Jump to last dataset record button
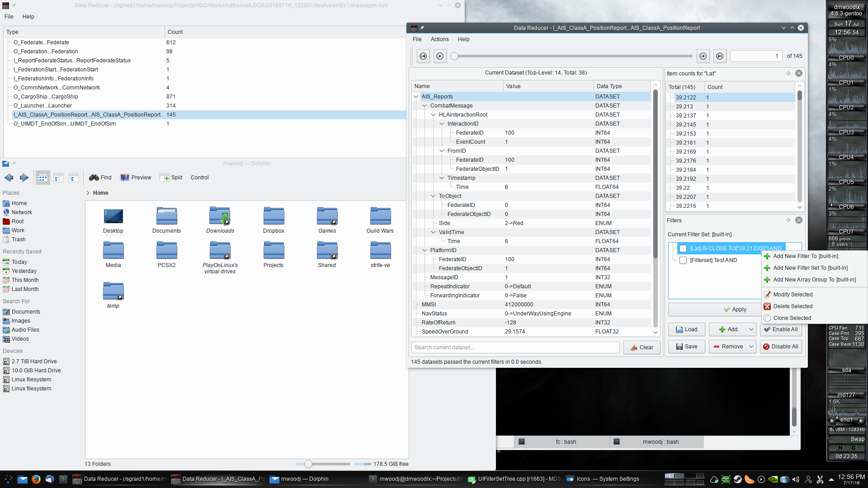The image size is (868, 488). pyautogui.click(x=720, y=56)
